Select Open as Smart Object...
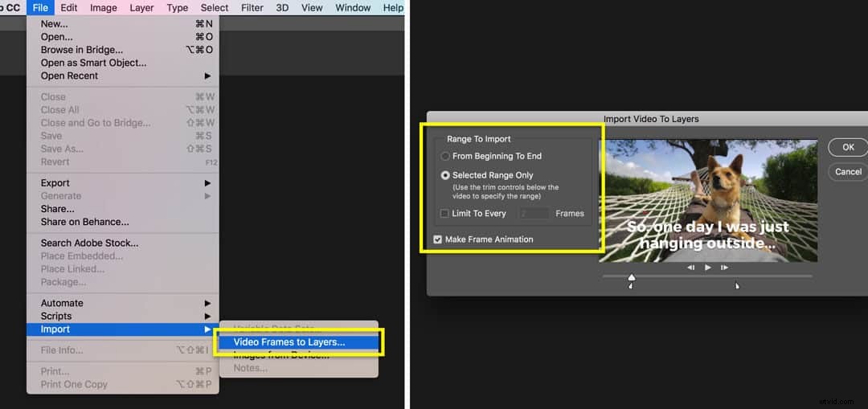Viewport: 868px width, 409px height. coord(123,63)
